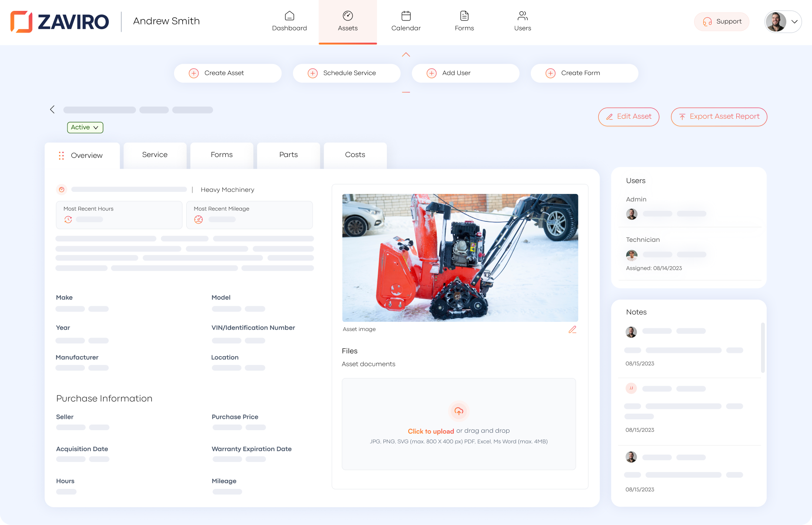Click 'Assigned: 08/14/2023' text
This screenshot has height=525, width=812.
(654, 268)
